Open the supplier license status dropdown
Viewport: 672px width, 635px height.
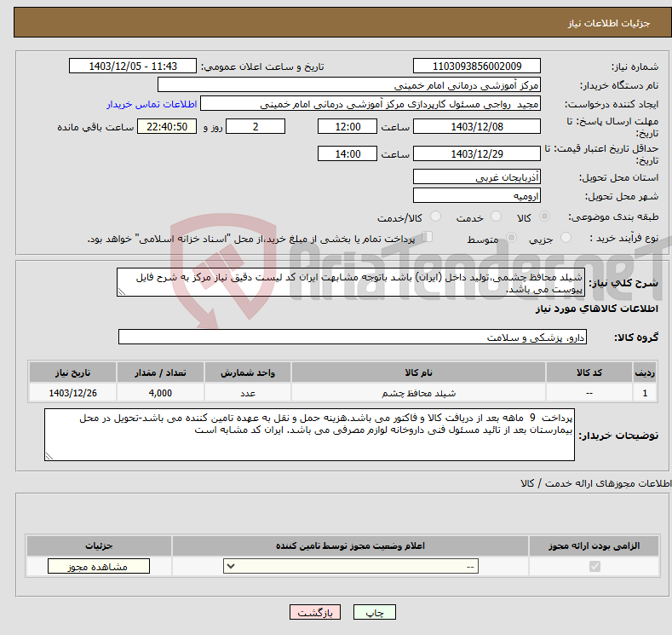coord(351,567)
